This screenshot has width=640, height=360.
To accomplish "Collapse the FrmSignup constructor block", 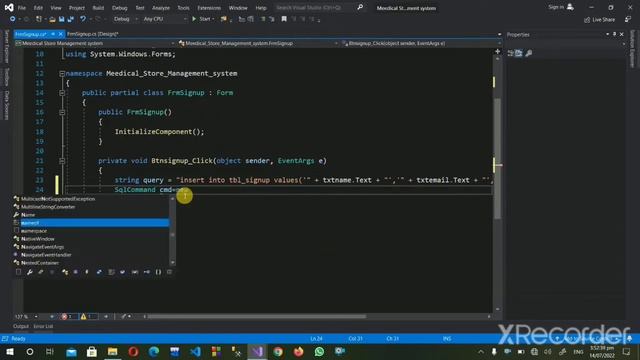I will [62, 112].
